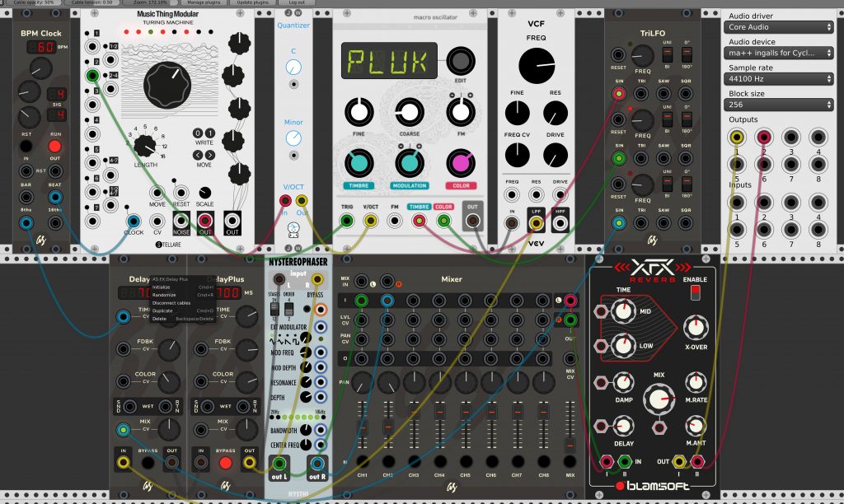Click the XFX Reverb MIX knob

pos(659,399)
